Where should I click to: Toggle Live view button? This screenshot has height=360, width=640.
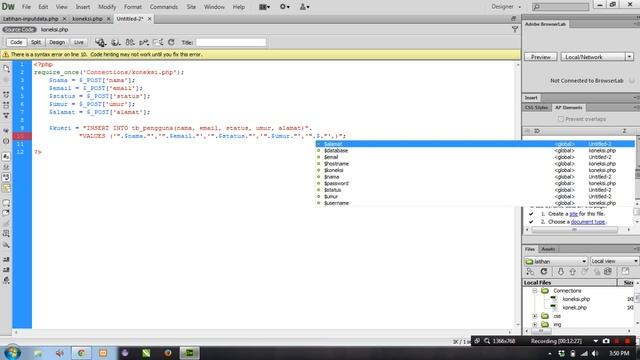click(78, 42)
